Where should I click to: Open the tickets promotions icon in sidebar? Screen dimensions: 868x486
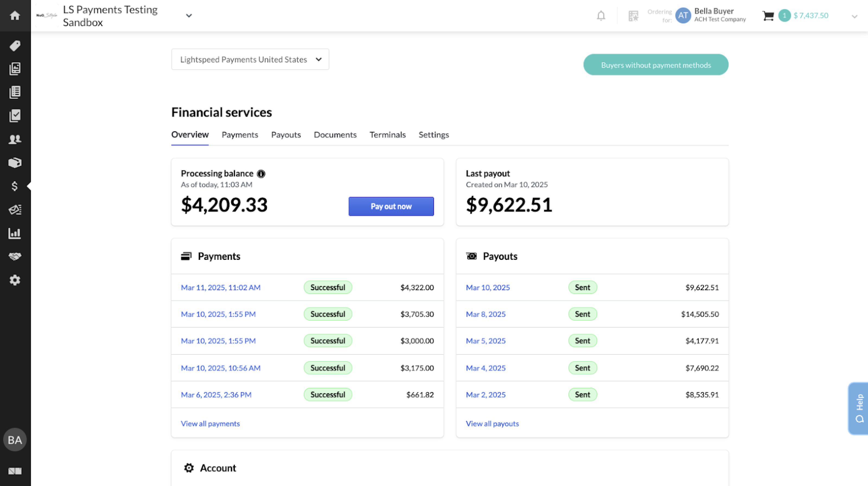point(15,209)
